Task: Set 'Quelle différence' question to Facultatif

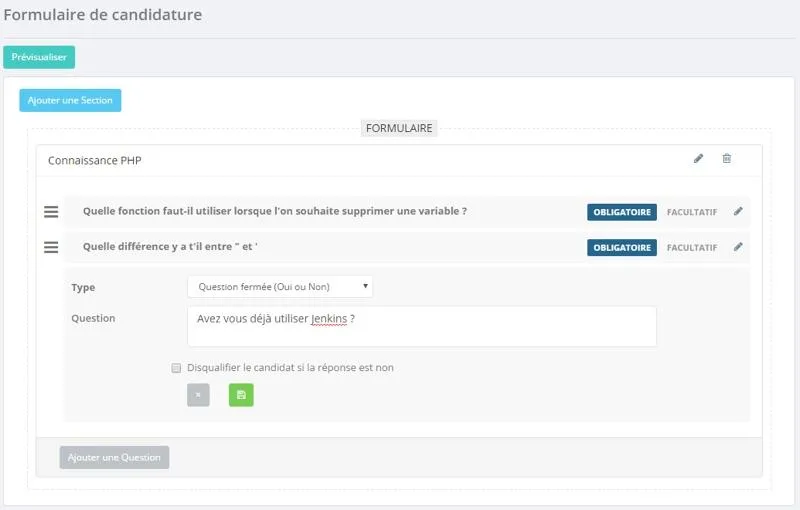Action: click(692, 248)
